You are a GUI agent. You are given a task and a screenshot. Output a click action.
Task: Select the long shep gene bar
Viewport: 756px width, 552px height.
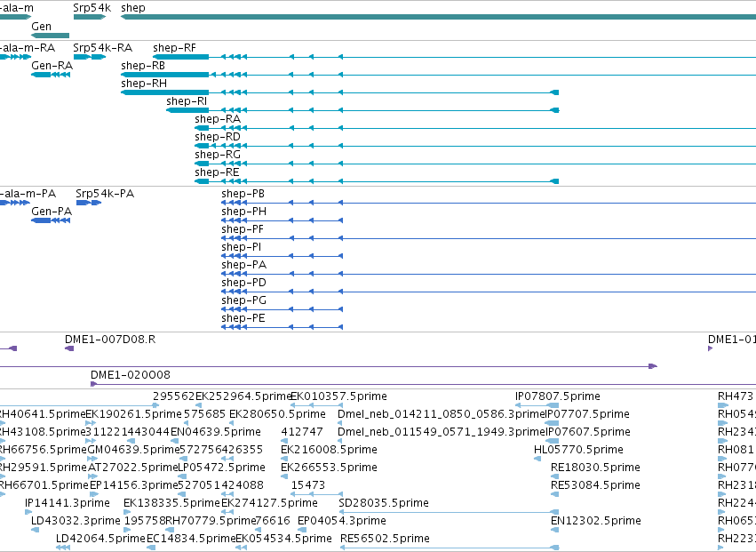[438, 17]
